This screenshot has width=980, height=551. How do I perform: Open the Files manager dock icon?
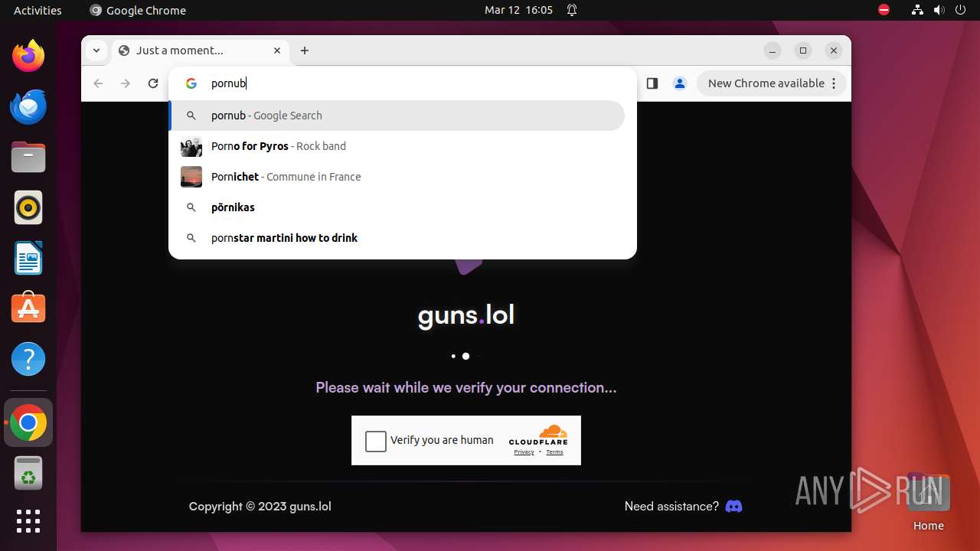[x=28, y=157]
